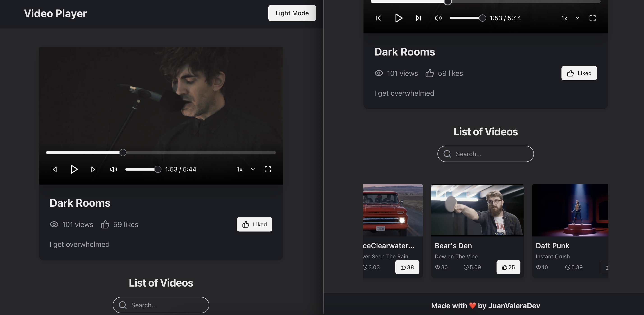
Task: Skip to next video in left player
Action: pyautogui.click(x=94, y=169)
